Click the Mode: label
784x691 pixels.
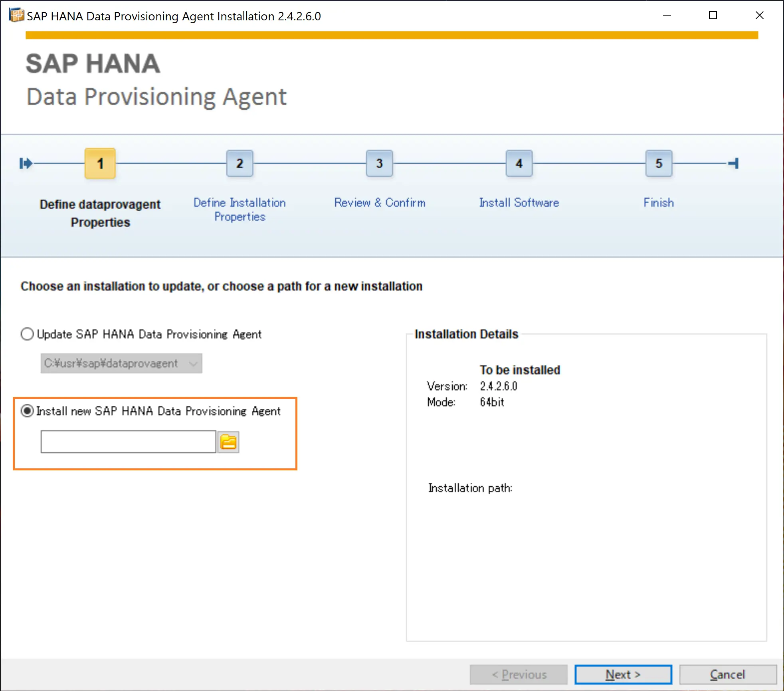(441, 402)
